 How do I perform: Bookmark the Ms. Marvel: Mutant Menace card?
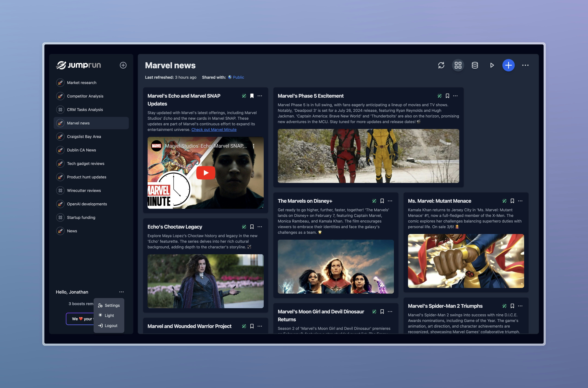pos(512,201)
